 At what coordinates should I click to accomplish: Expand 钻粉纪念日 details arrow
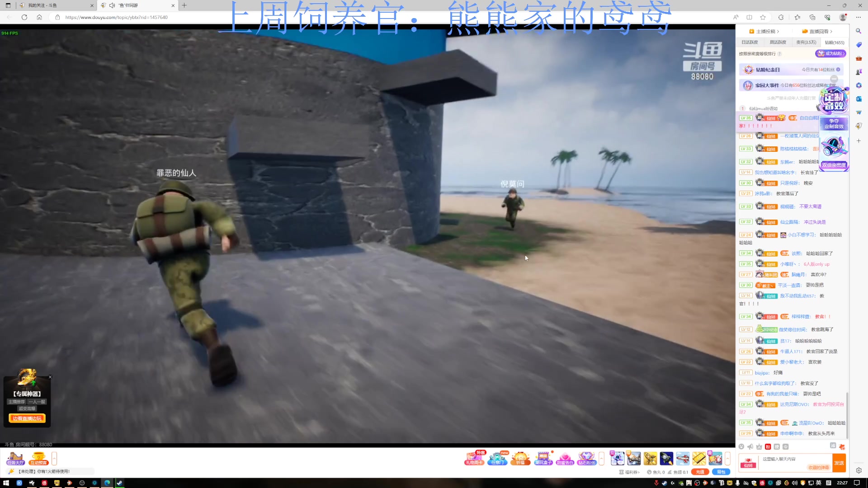pyautogui.click(x=838, y=70)
